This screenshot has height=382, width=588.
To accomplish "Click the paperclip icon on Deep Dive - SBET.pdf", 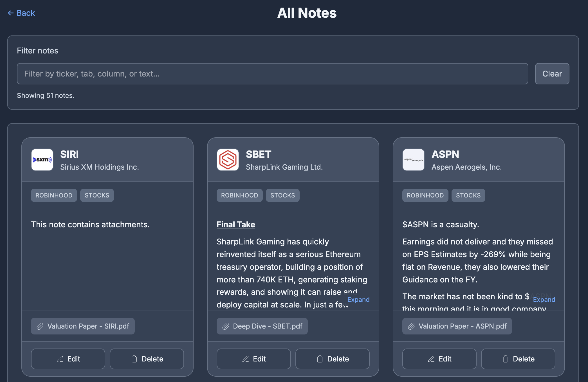I will (225, 326).
